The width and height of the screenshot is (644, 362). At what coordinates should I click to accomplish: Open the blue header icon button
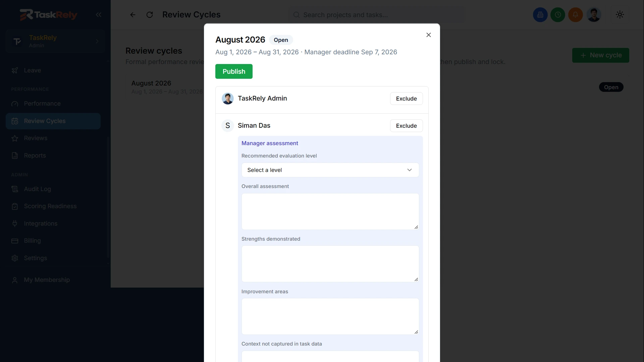click(x=540, y=15)
